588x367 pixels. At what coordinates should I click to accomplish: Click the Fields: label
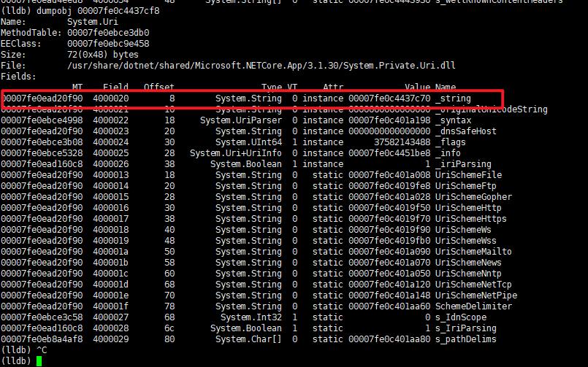click(18, 77)
